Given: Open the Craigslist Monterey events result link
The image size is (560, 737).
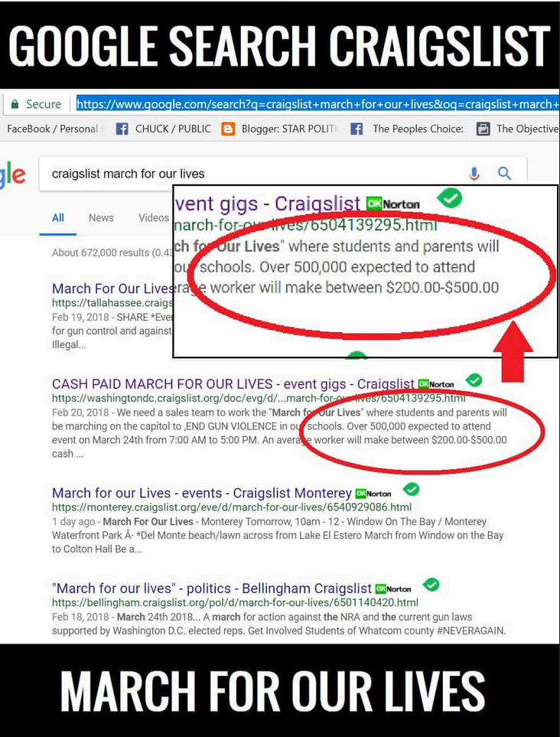Looking at the screenshot, I should pos(202,493).
